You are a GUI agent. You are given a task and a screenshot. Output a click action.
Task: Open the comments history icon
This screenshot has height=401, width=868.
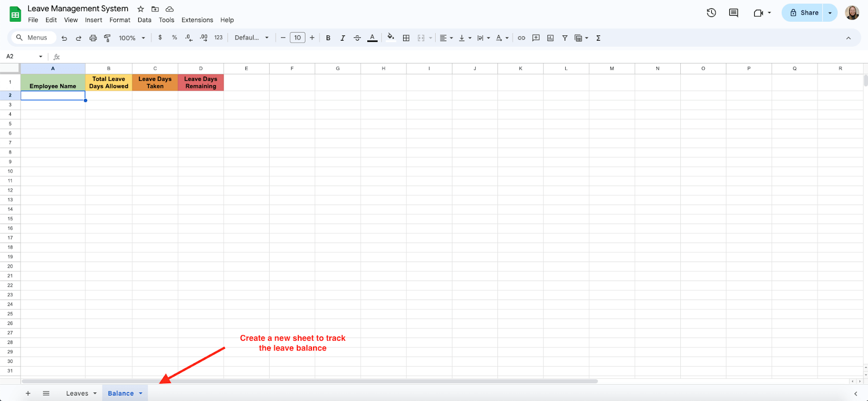pyautogui.click(x=733, y=12)
